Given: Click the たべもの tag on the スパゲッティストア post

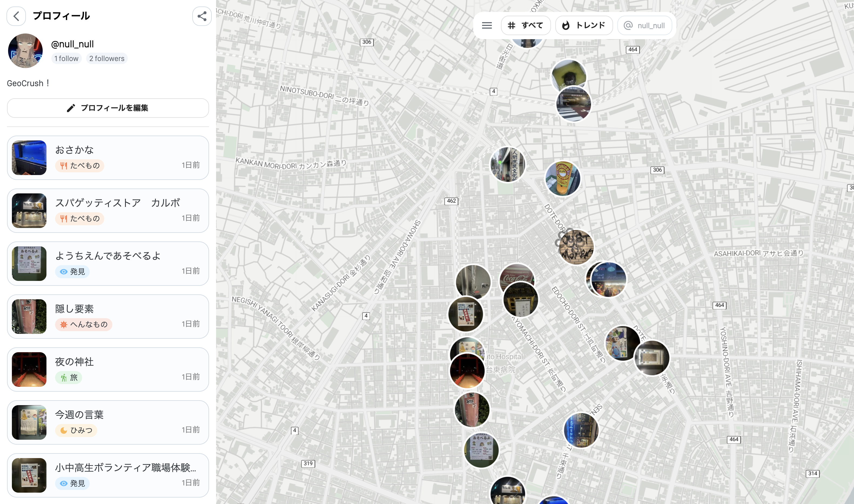Looking at the screenshot, I should 80,219.
